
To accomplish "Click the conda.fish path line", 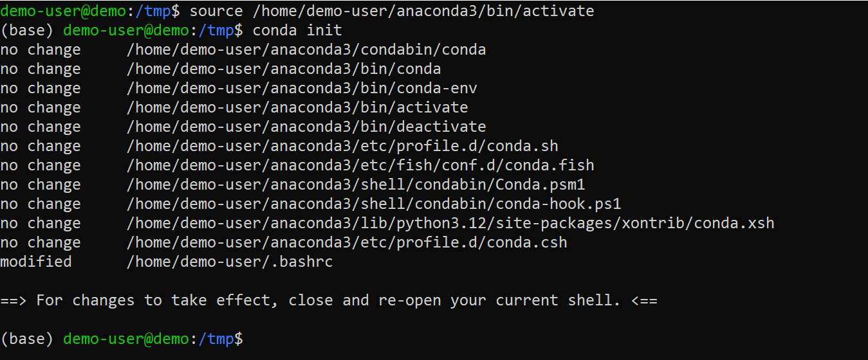I will click(x=360, y=165).
